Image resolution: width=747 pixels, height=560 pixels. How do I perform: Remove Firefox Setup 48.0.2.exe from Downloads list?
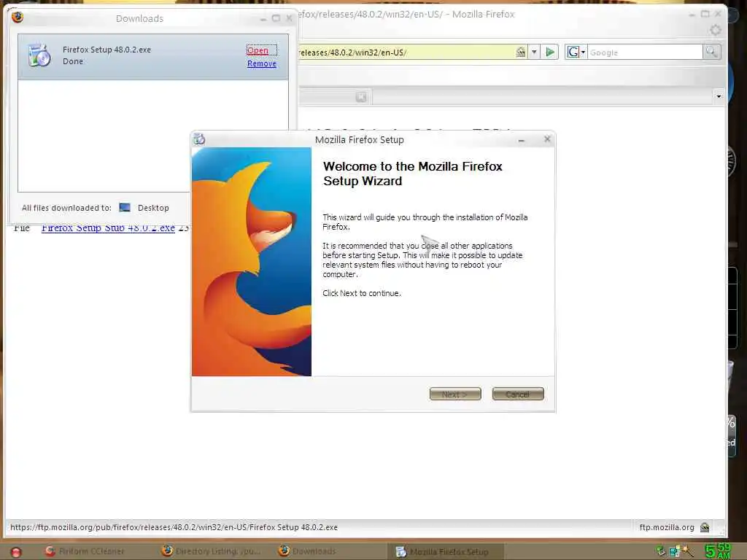pos(262,63)
